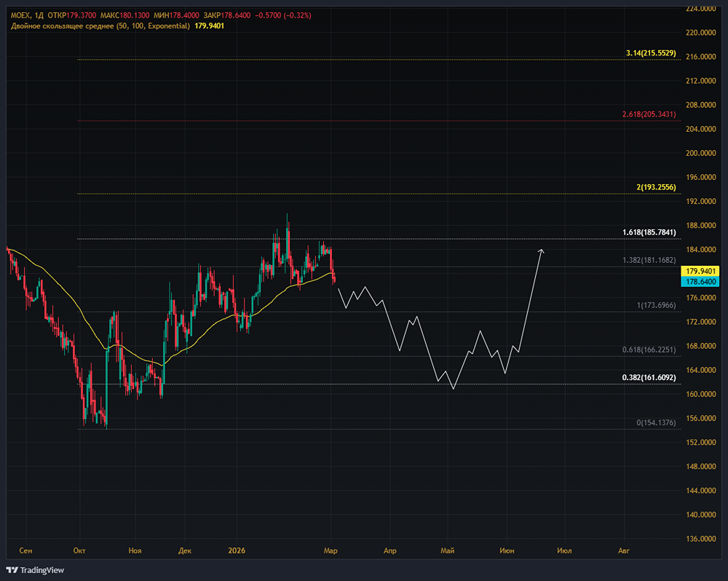Click the −0.5700 (−0.32%) change value

click(x=283, y=15)
